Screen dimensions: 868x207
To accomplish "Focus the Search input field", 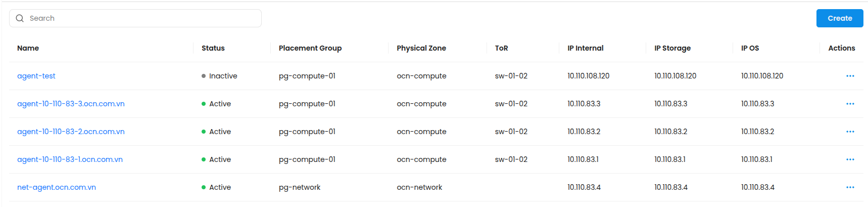I will tap(141, 18).
